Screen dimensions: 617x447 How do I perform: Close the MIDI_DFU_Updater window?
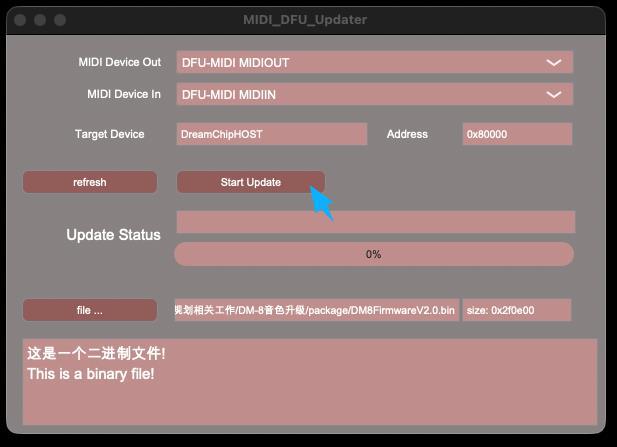click(x=20, y=20)
